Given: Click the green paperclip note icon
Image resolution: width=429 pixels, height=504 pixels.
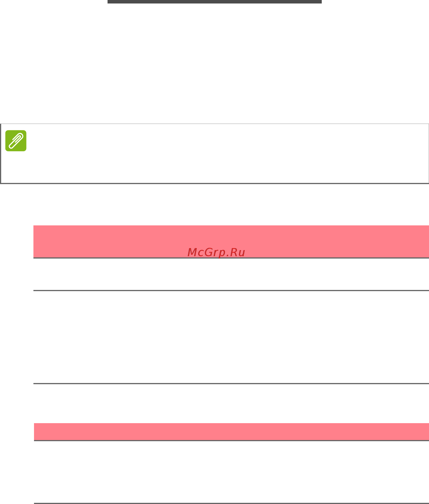Looking at the screenshot, I should (x=16, y=140).
